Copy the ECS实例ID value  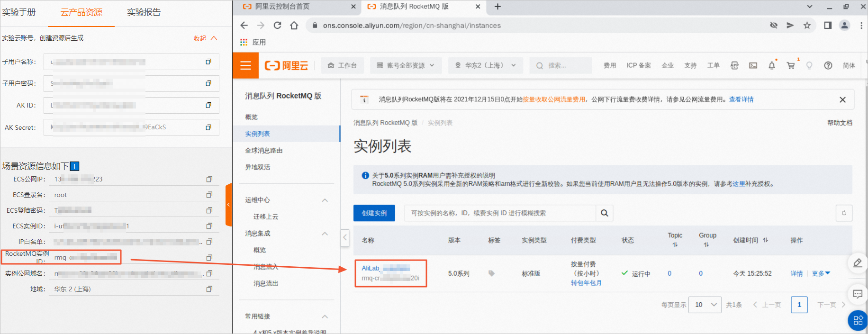tap(209, 226)
